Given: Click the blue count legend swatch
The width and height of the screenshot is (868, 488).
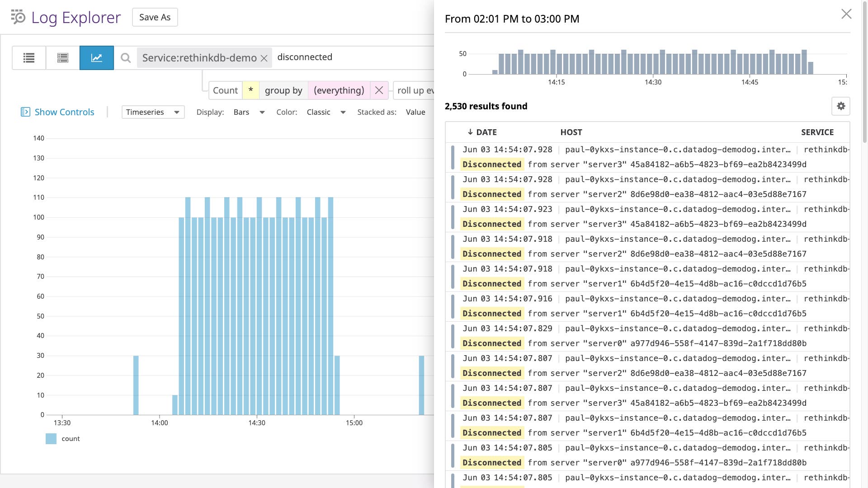Looking at the screenshot, I should click(51, 438).
